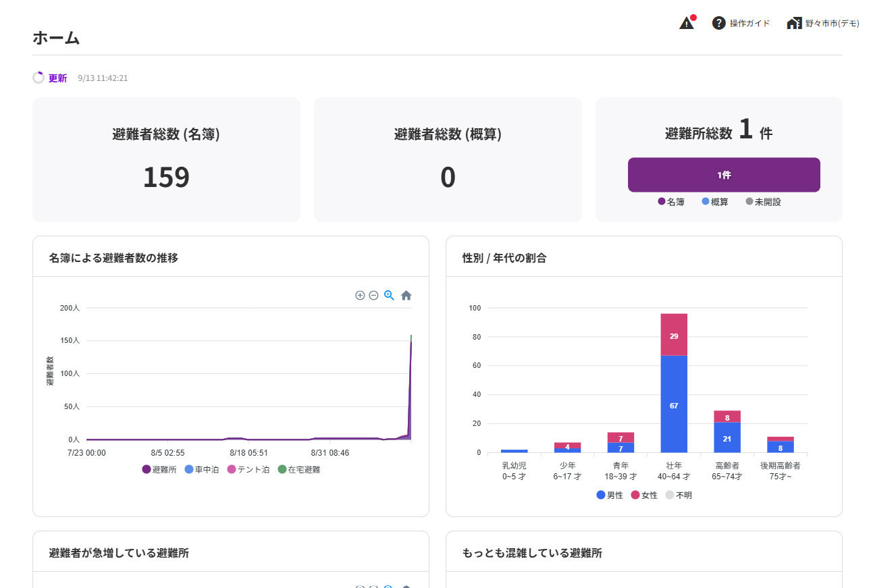Reset chart zoom with home icon
871x588 pixels.
[406, 295]
